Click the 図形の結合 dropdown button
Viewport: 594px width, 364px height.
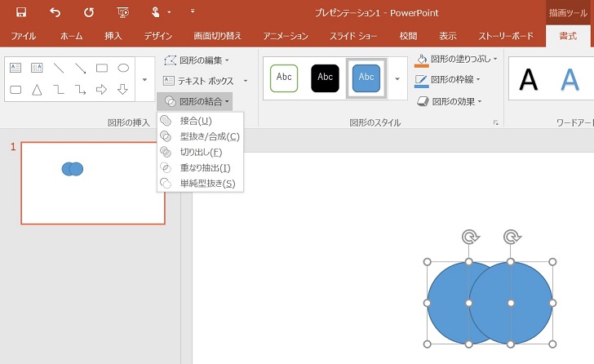195,101
